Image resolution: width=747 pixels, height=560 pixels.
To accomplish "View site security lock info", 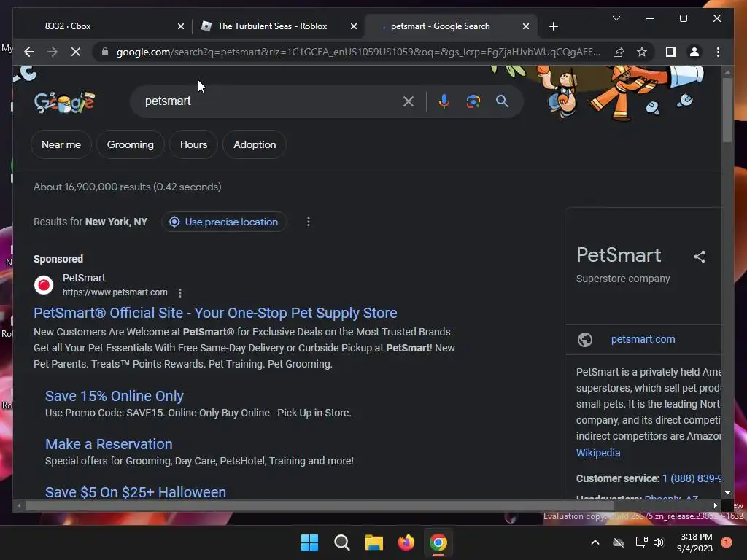I will [x=105, y=52].
